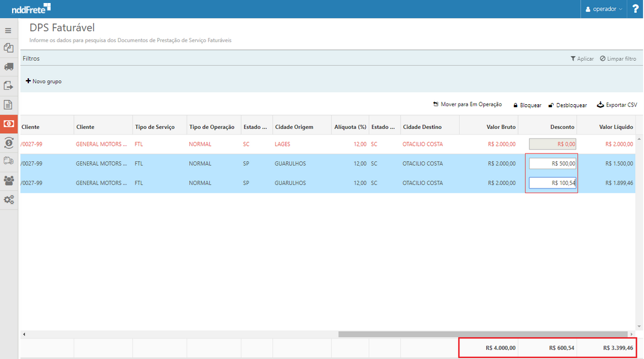
Task: Export table with Exportar CSV
Action: pos(617,105)
